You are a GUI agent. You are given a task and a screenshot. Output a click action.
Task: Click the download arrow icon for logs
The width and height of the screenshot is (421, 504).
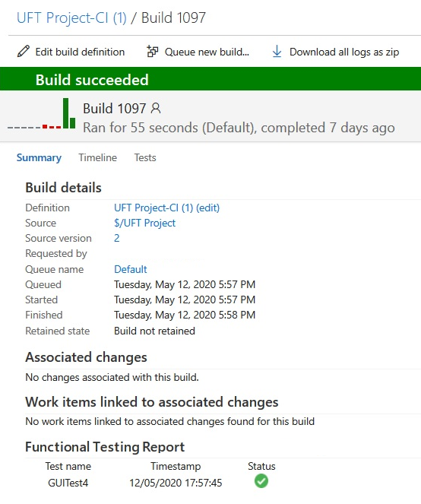[x=277, y=52]
